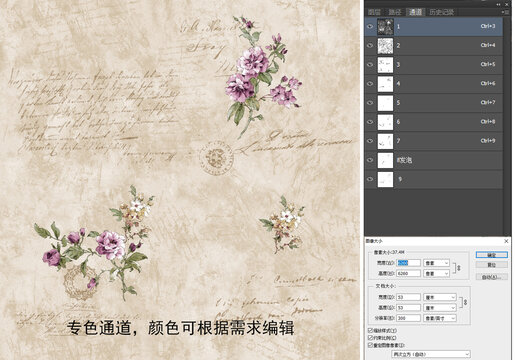Collapse the panel with double-arrow icon

pyautogui.click(x=499, y=5)
